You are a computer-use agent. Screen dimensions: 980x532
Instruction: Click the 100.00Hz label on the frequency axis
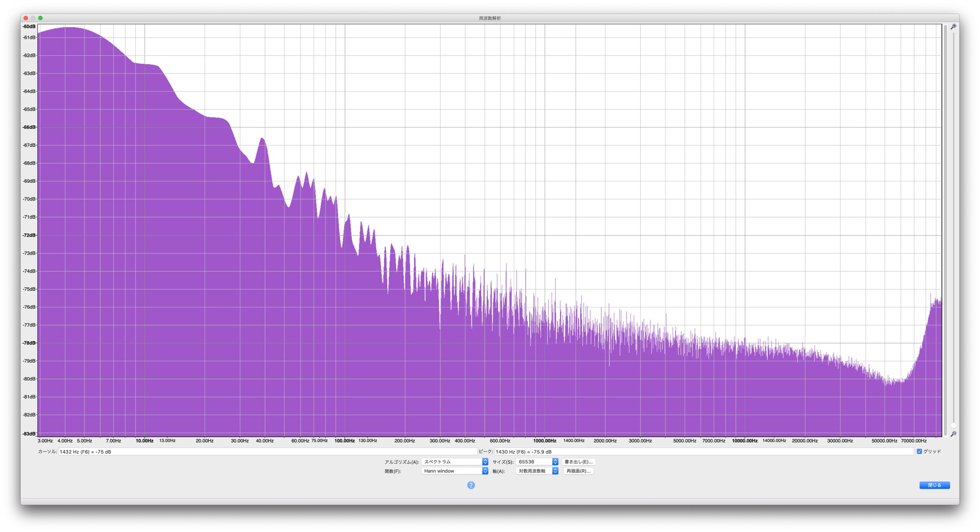344,441
